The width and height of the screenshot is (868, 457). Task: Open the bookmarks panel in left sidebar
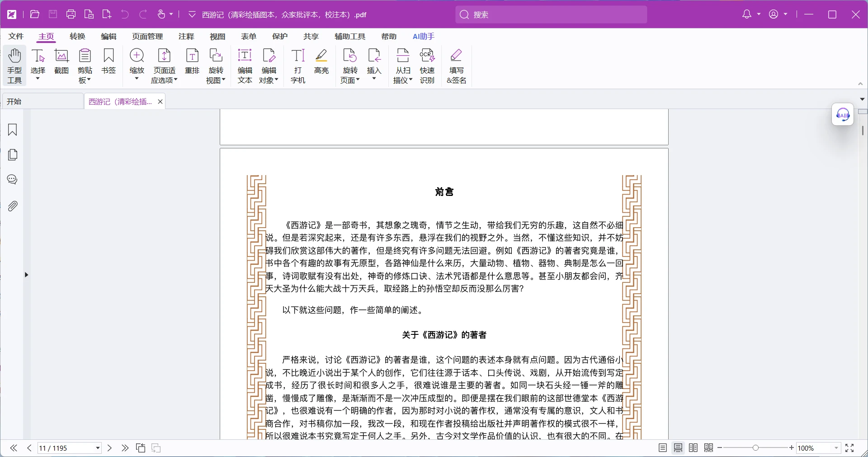[13, 130]
